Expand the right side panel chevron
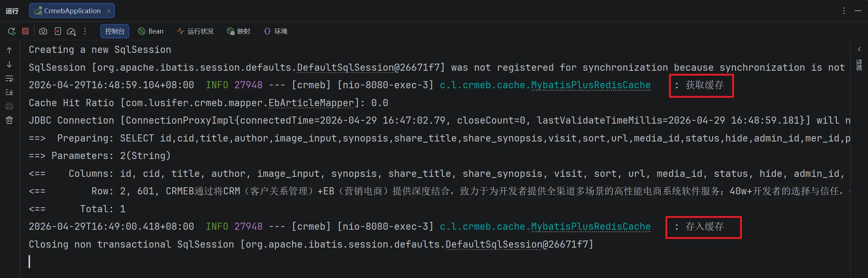The image size is (868, 278). click(x=859, y=49)
